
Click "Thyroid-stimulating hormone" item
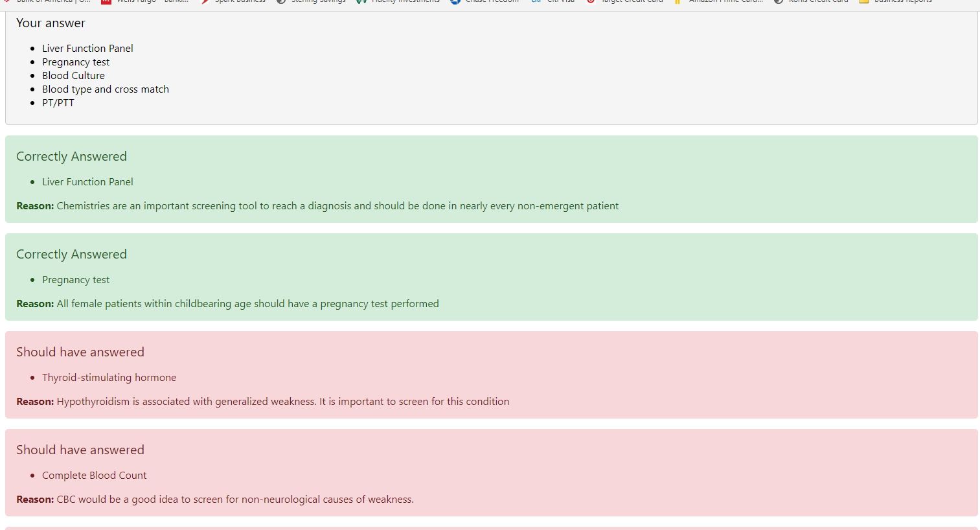109,378
